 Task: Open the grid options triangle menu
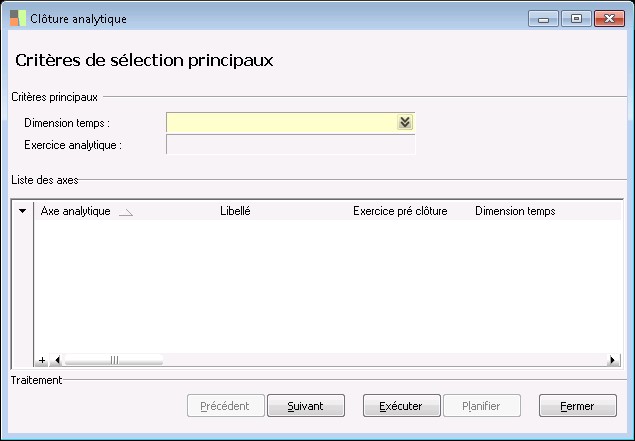[22, 212]
